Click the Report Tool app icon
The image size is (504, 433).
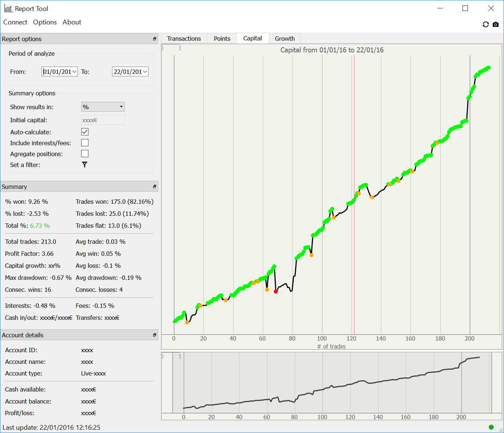click(8, 8)
